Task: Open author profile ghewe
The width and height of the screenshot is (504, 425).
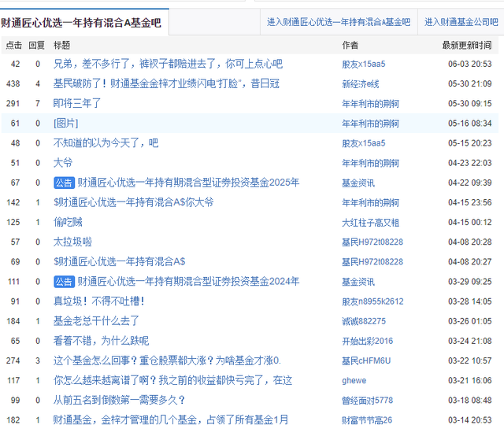Action: [354, 381]
